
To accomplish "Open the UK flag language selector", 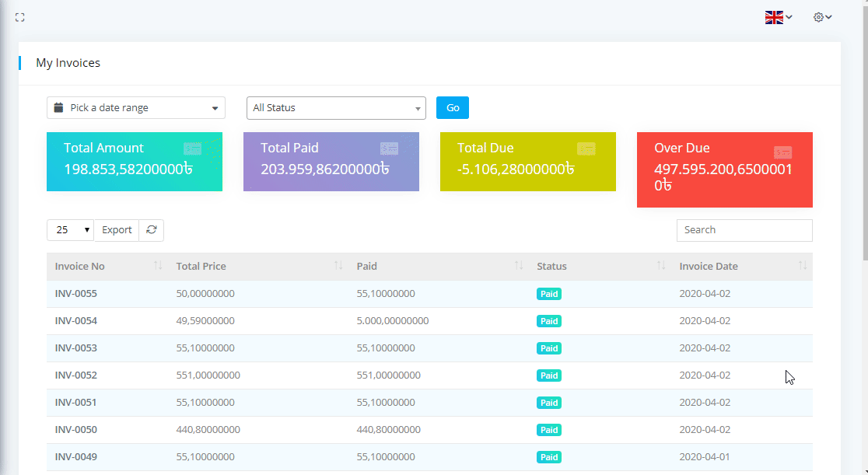I will (778, 17).
